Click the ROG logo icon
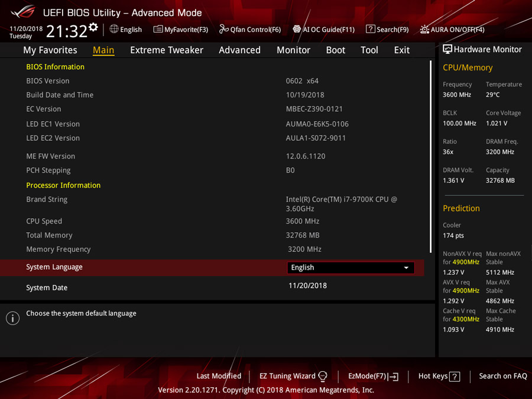The width and height of the screenshot is (532, 399). click(23, 12)
